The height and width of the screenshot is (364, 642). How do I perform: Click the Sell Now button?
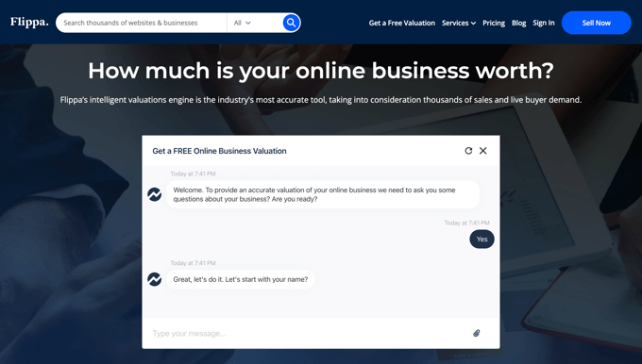pyautogui.click(x=596, y=23)
